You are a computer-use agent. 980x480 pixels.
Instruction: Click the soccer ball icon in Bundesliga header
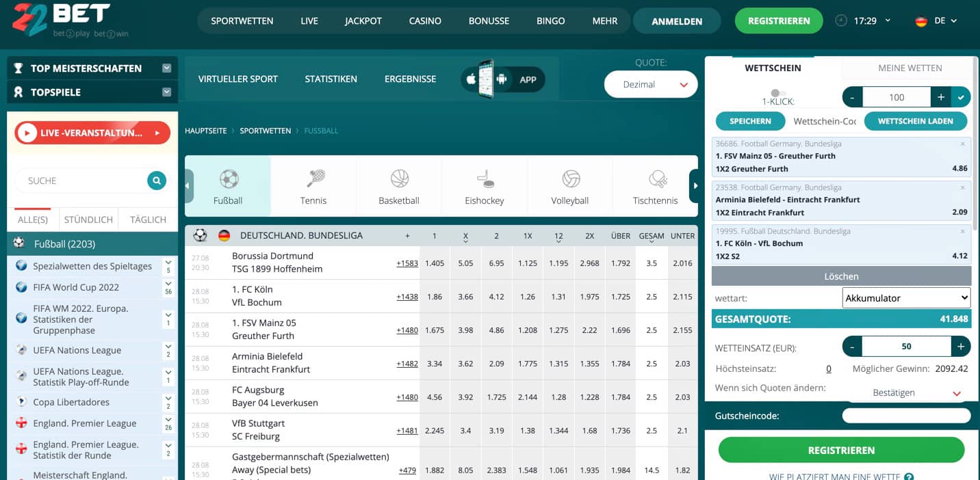pyautogui.click(x=200, y=235)
